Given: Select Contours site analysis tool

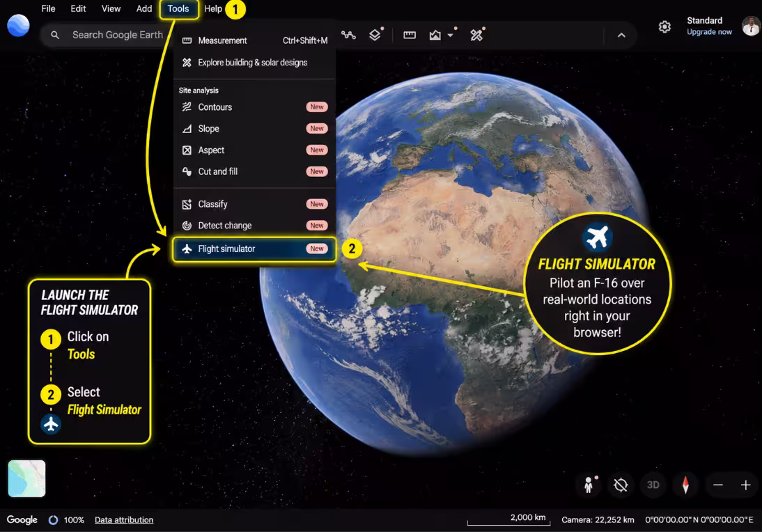Looking at the screenshot, I should [254, 107].
